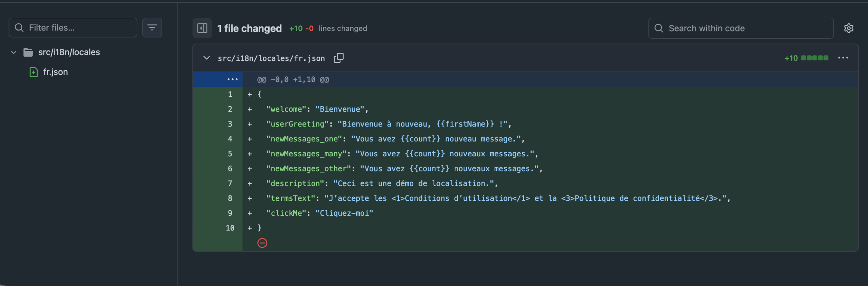Click the magnifier in Search within code

tap(658, 28)
